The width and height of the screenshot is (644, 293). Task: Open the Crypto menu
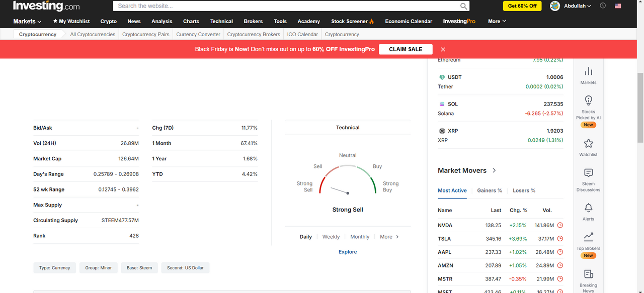click(x=108, y=21)
